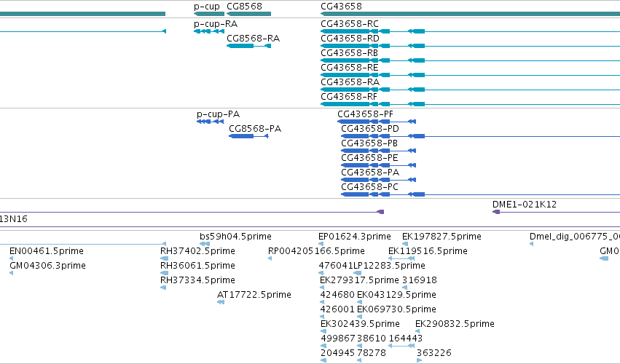Open EST EP01624.3prime
620x364 pixels.
pyautogui.click(x=355, y=237)
